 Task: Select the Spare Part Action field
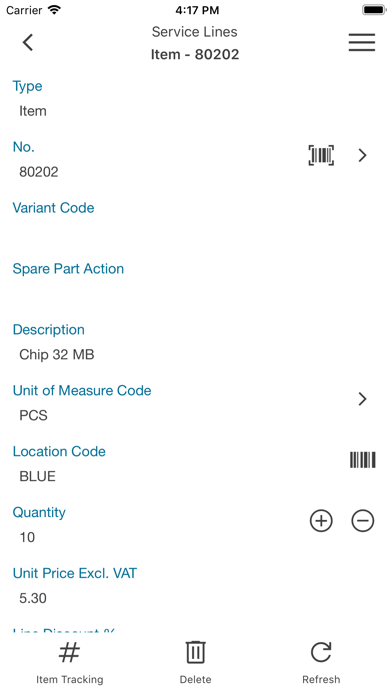[x=196, y=283]
